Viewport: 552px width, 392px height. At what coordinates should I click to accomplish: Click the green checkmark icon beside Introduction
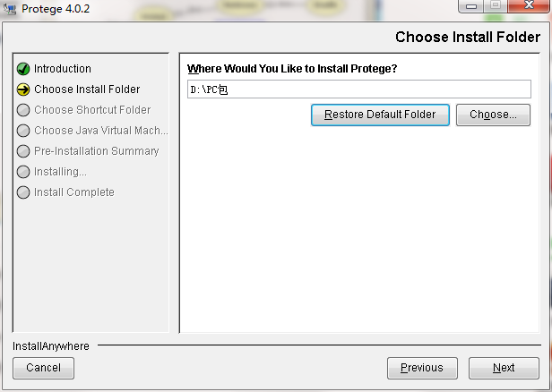[x=23, y=69]
